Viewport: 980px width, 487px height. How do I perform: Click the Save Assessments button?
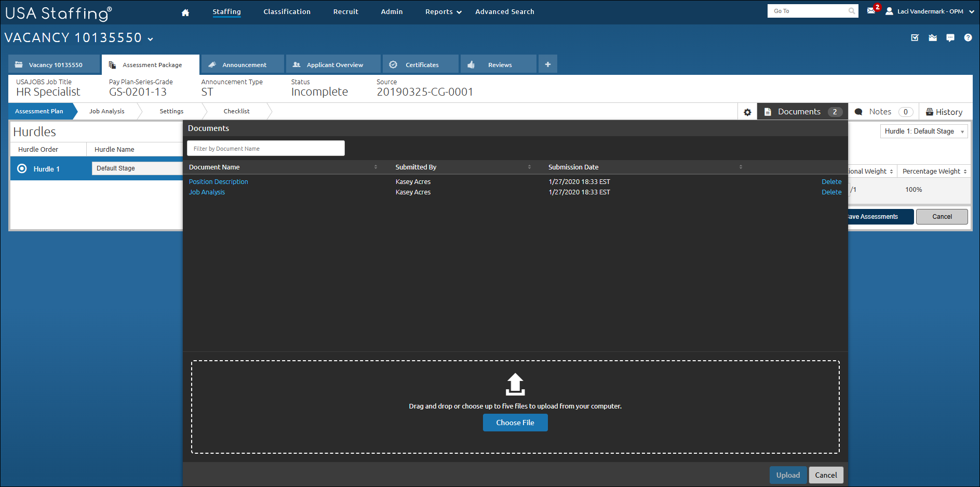click(x=881, y=217)
